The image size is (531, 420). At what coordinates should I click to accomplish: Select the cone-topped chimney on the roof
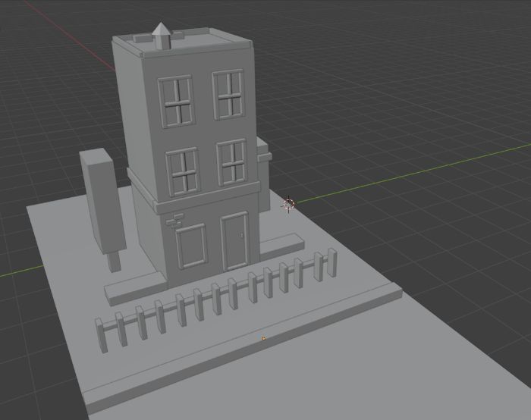(x=161, y=36)
